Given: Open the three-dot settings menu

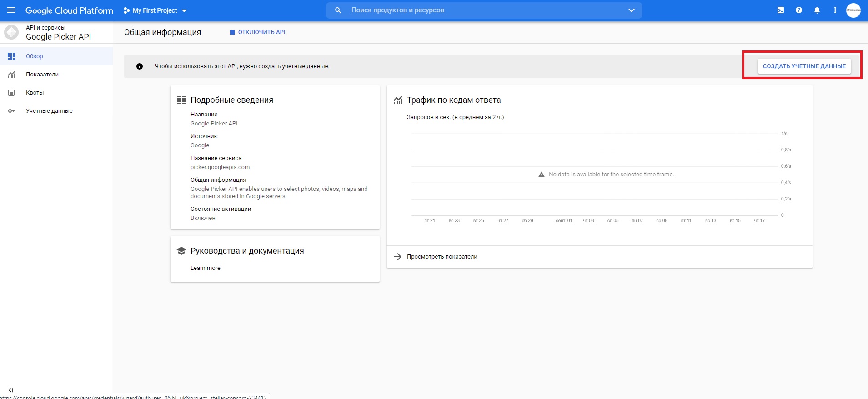Looking at the screenshot, I should coord(835,10).
